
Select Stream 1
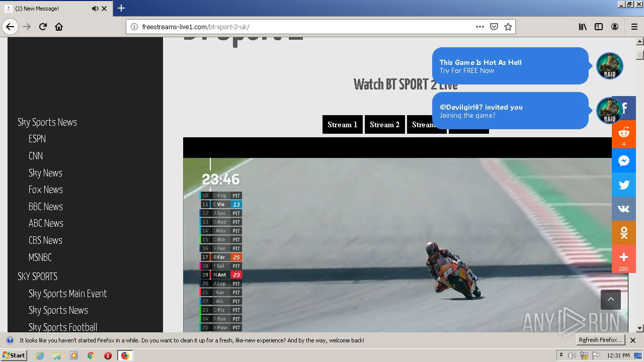[342, 125]
